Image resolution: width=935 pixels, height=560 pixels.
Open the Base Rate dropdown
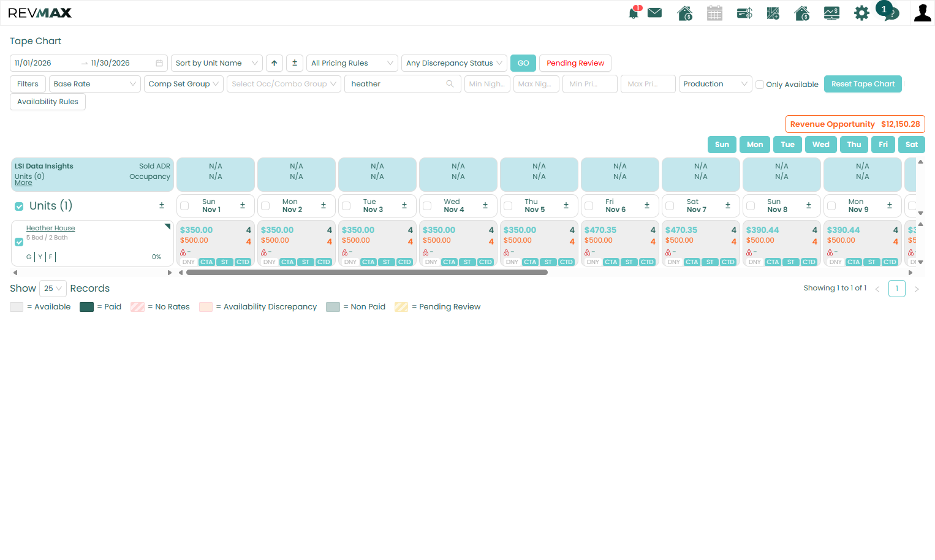tap(95, 84)
